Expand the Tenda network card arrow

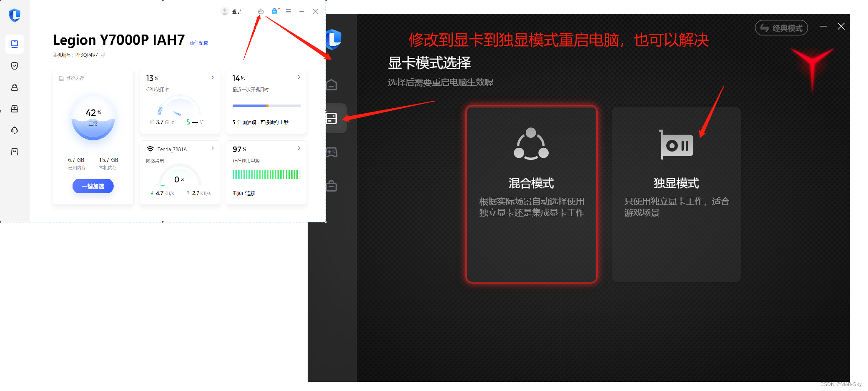[213, 148]
